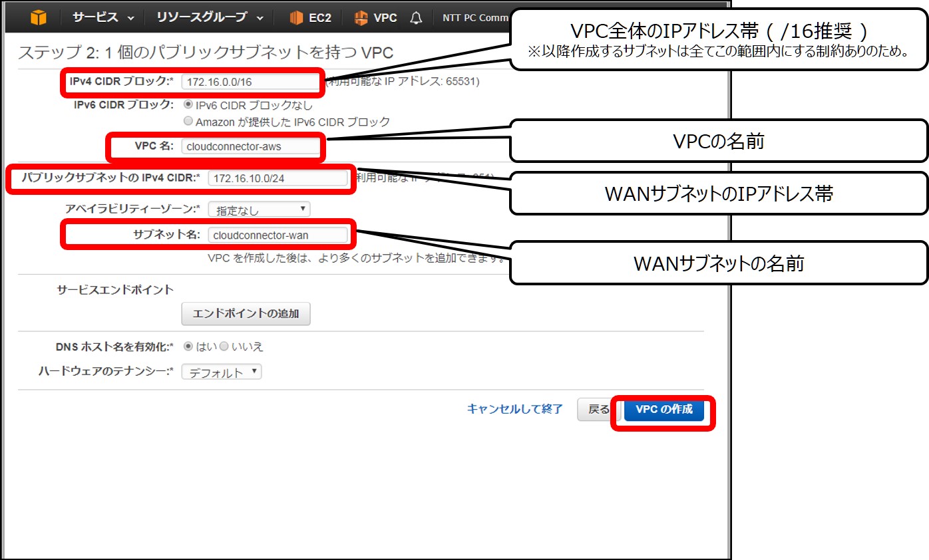Click the ステップ 2 page heading text
Screen dimensions: 929x560
(x=207, y=53)
